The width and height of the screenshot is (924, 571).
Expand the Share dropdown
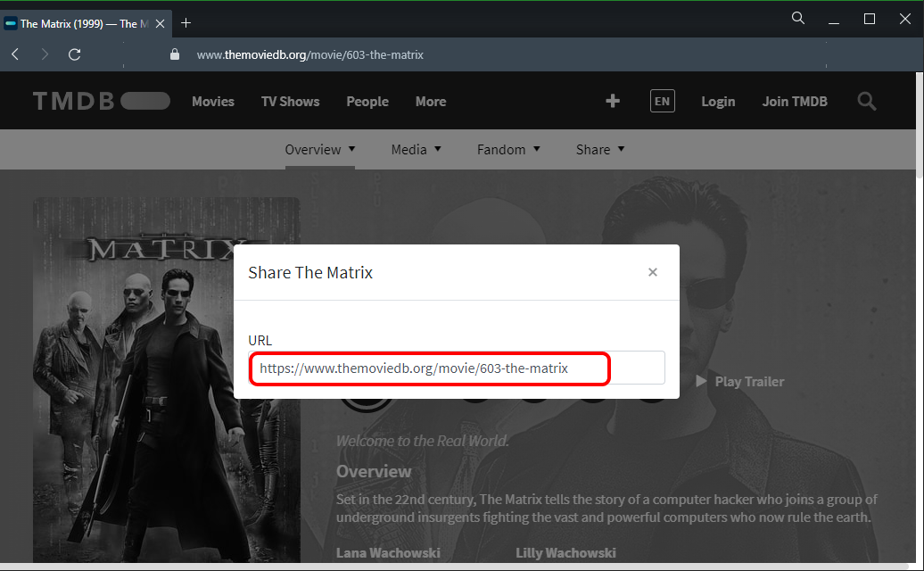coord(600,150)
